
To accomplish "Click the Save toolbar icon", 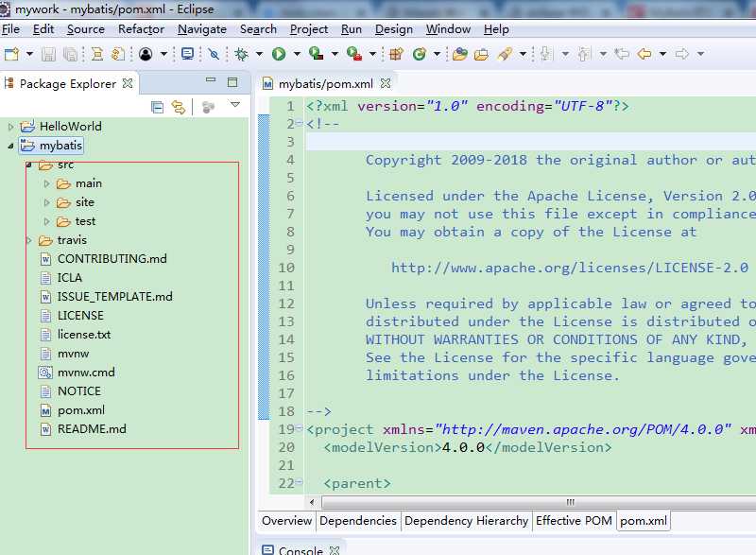I will click(x=48, y=54).
